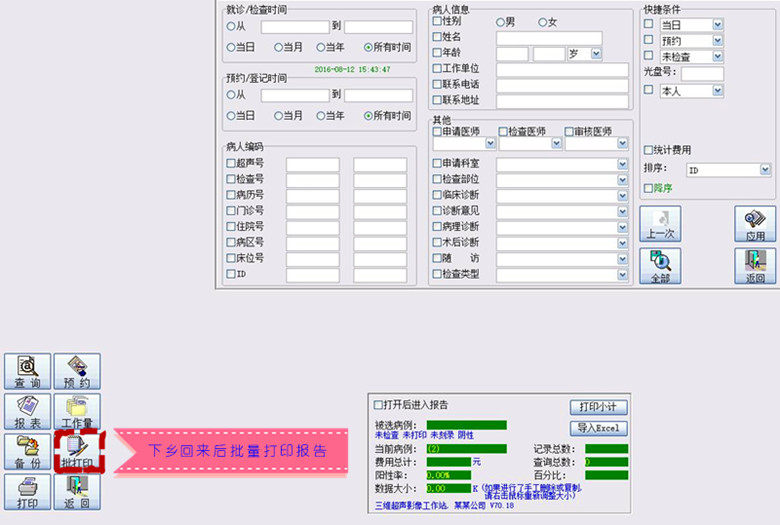Select 从 under 预约/登记时间
The width and height of the screenshot is (780, 525).
point(231,94)
